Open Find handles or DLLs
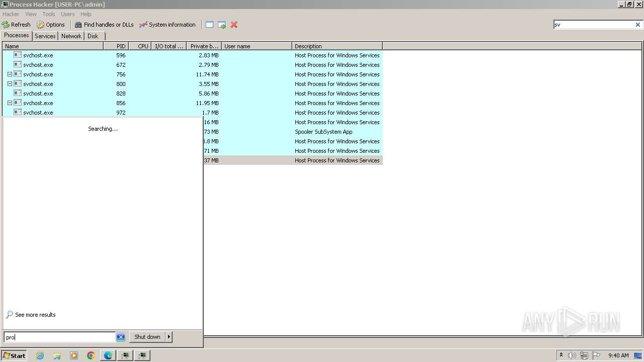Screen dimensions: 644x362 point(104,25)
